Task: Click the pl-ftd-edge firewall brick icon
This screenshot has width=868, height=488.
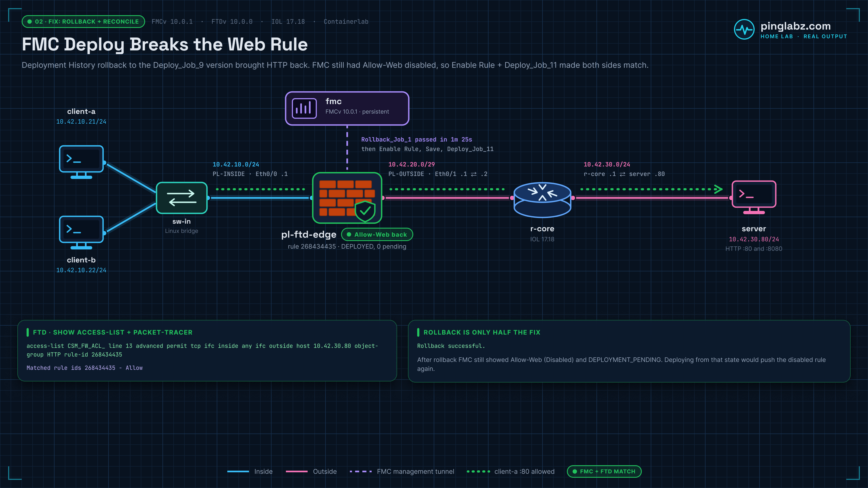Action: coord(347,198)
